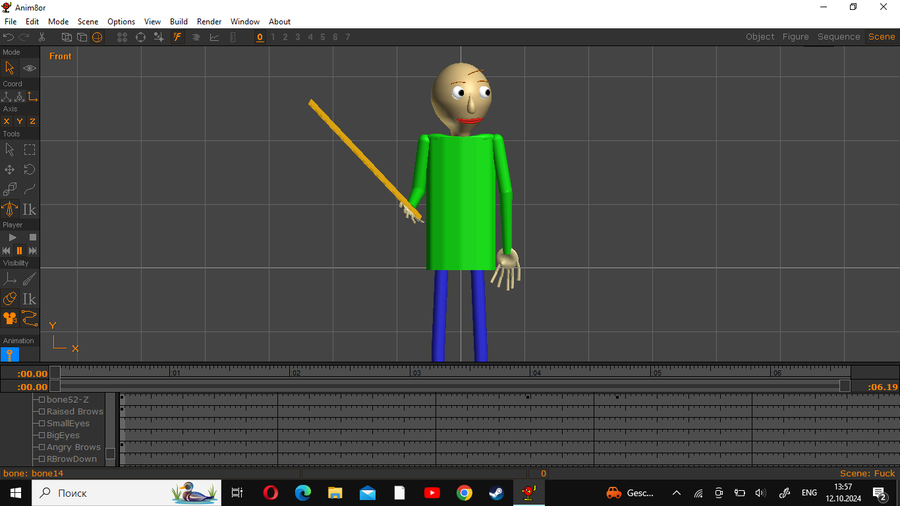Toggle Show Figure Objects under Visibility
Image resolution: width=900 pixels, height=506 pixels.
[x=10, y=299]
